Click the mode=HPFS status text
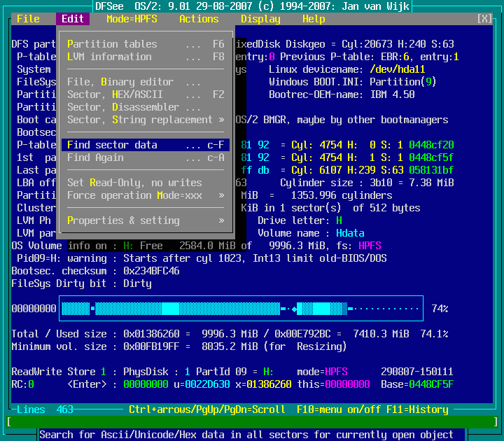This screenshot has height=441, width=504. click(x=322, y=372)
